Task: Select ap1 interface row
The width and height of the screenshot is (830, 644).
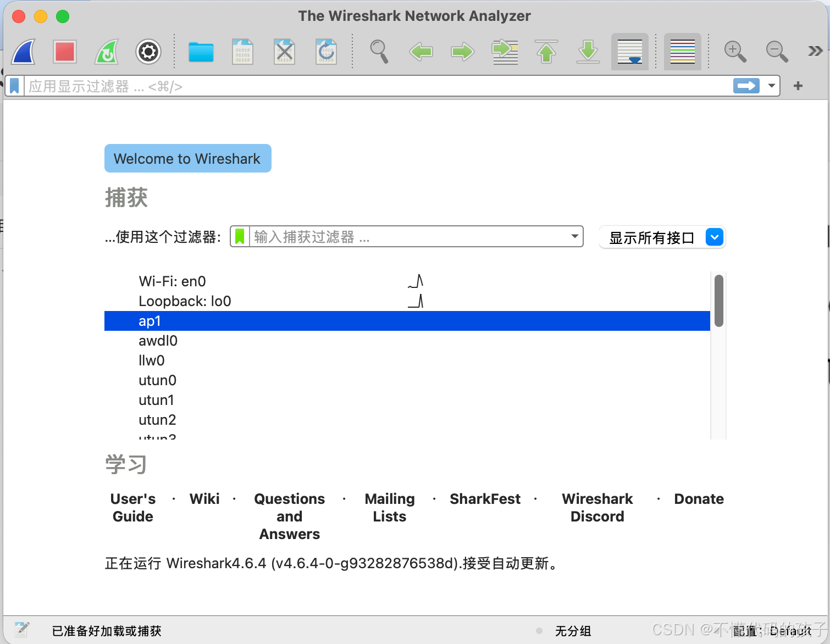Action: click(407, 321)
